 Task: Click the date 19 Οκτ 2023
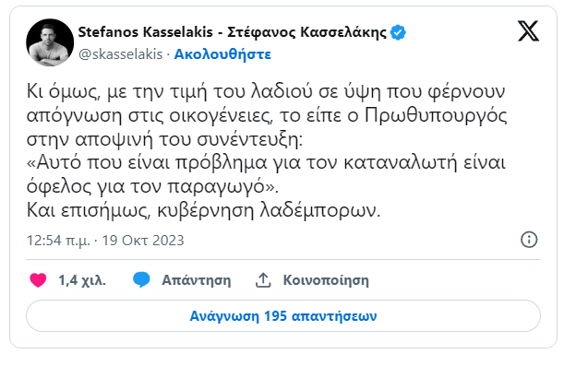[143, 240]
